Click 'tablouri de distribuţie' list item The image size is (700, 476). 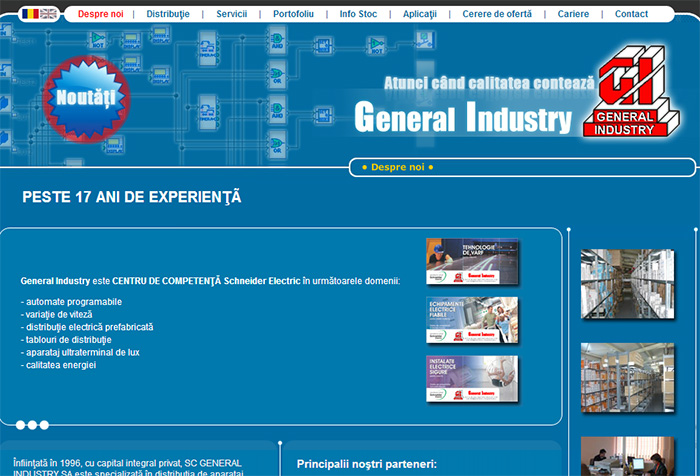click(x=66, y=340)
